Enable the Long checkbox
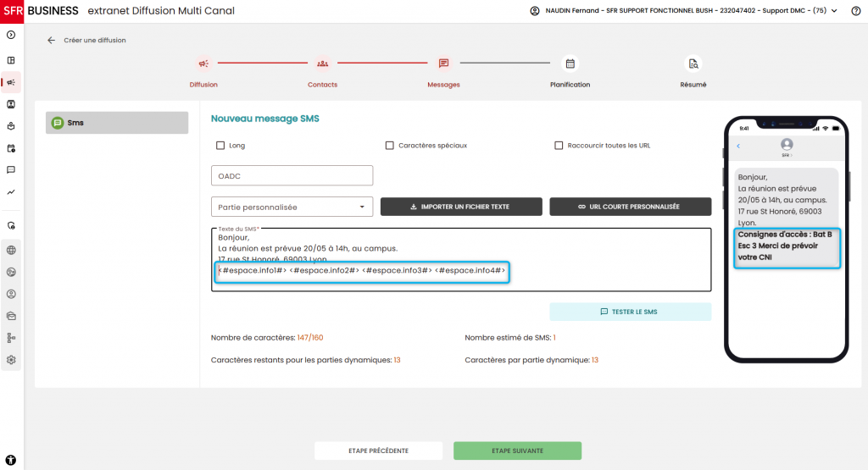Image resolution: width=868 pixels, height=470 pixels. (x=220, y=146)
